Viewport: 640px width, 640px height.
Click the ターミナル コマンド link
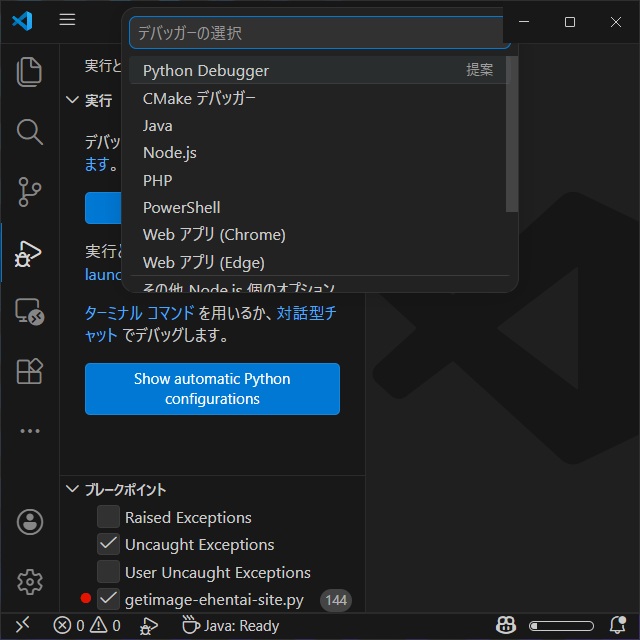pyautogui.click(x=139, y=313)
